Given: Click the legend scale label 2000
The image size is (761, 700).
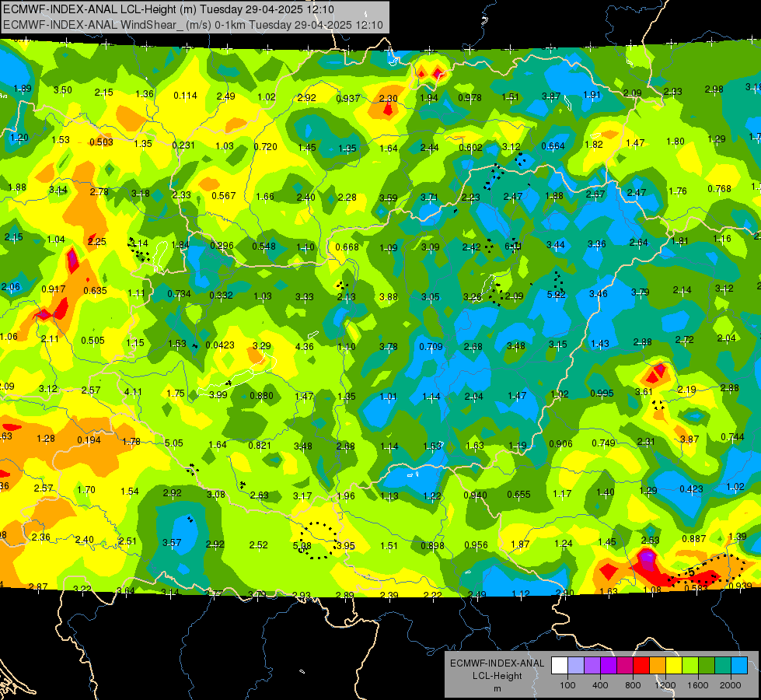Looking at the screenshot, I should [731, 685].
